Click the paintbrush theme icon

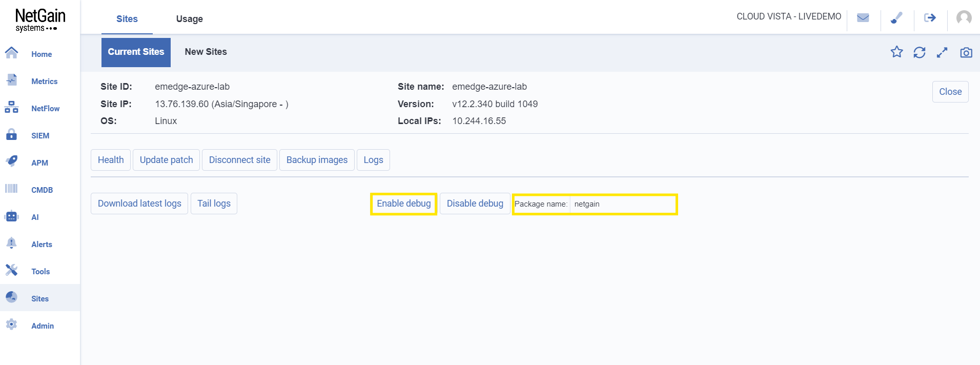[x=896, y=18]
